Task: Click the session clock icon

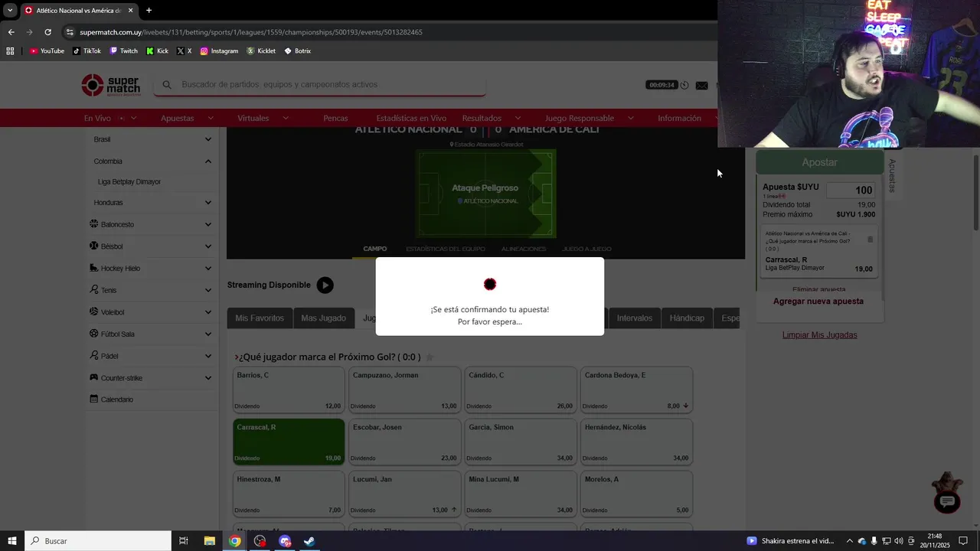Action: [x=684, y=85]
